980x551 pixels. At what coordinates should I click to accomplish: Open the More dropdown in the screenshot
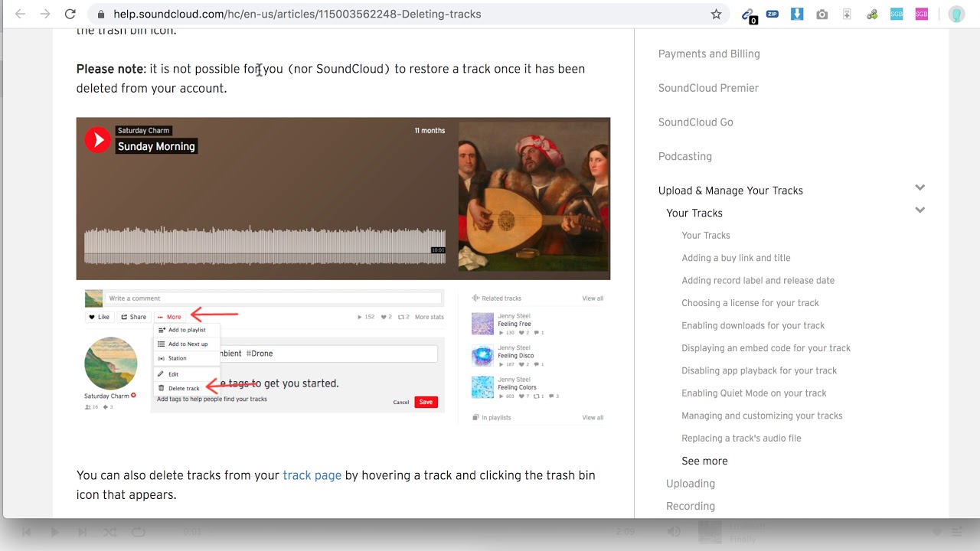click(171, 315)
